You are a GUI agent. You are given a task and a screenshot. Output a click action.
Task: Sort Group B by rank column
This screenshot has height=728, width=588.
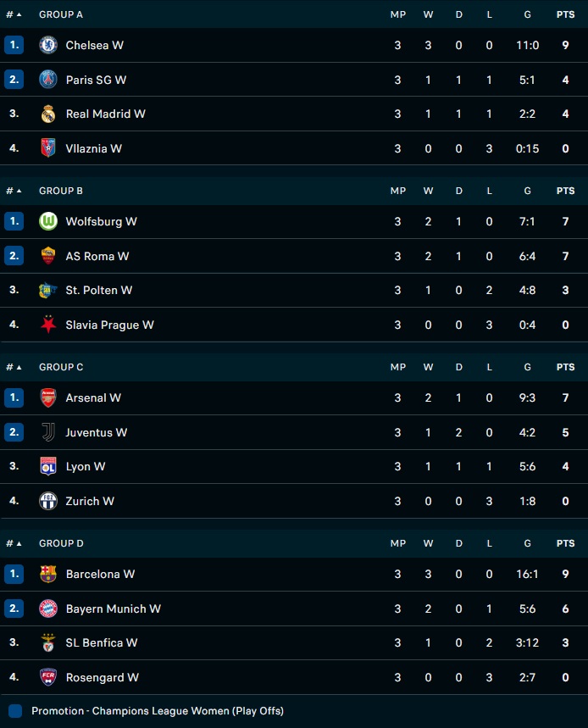coord(14,191)
